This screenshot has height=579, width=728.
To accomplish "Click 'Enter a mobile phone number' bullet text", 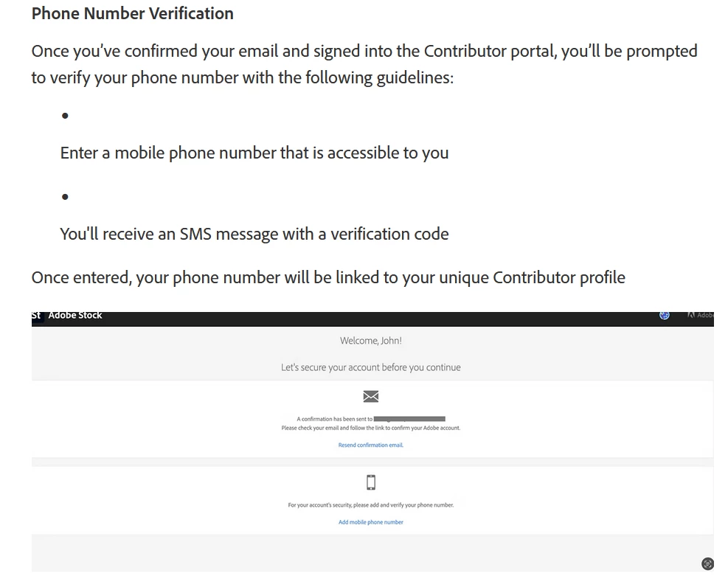I will [x=254, y=153].
